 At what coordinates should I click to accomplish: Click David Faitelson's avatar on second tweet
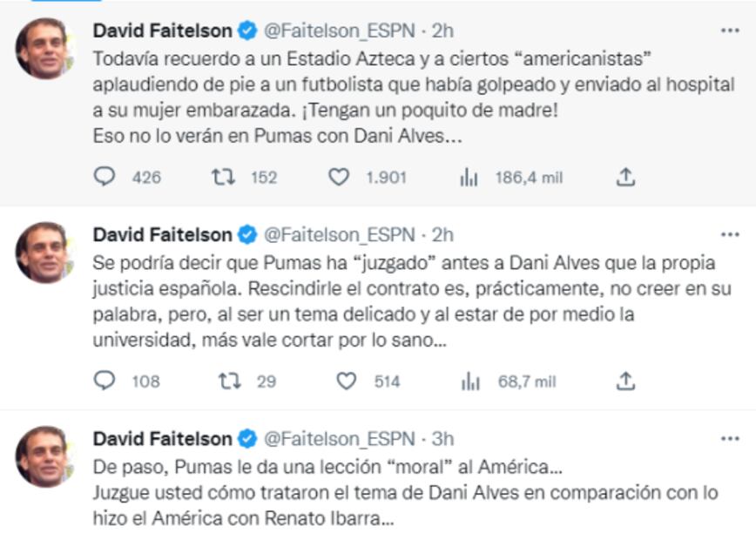tap(42, 252)
